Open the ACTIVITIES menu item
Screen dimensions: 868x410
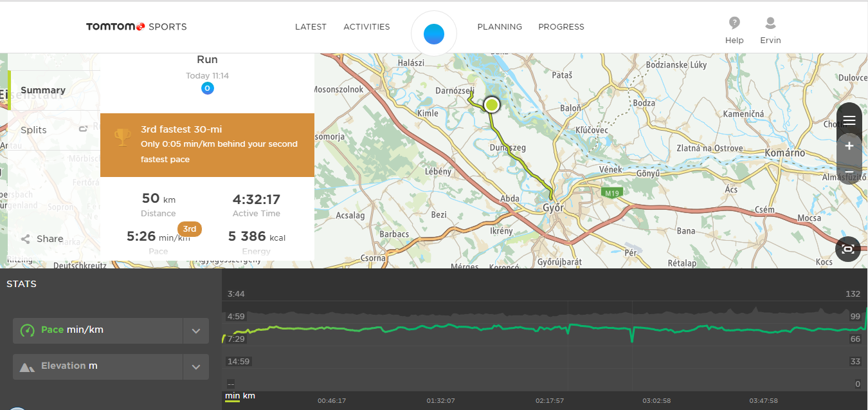(x=366, y=27)
